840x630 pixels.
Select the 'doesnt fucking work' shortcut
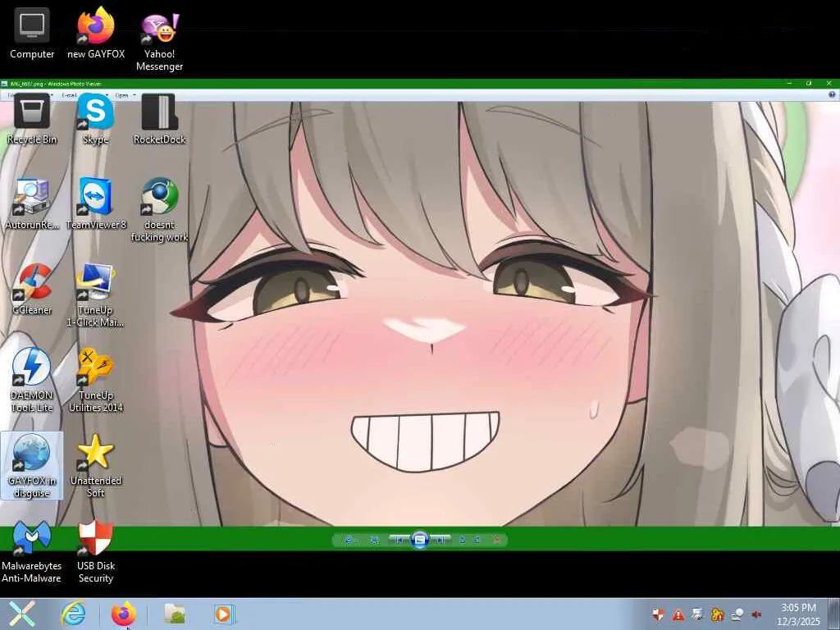pos(159,211)
